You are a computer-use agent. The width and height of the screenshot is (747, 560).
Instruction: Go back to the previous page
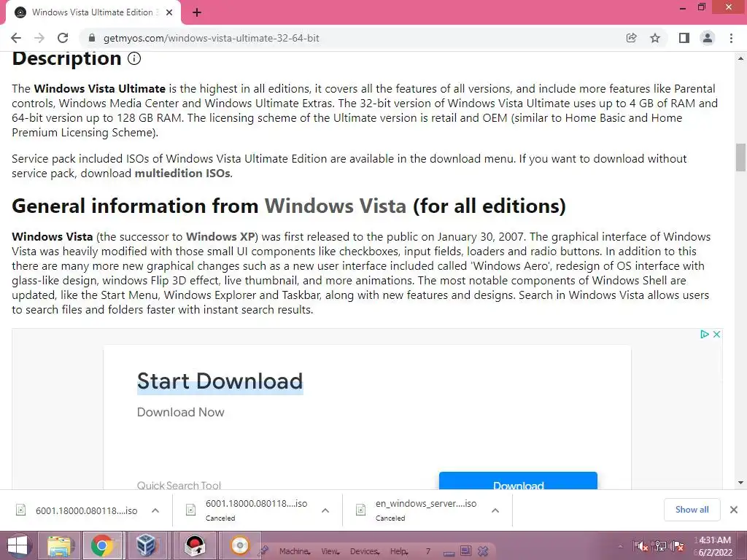[16, 38]
